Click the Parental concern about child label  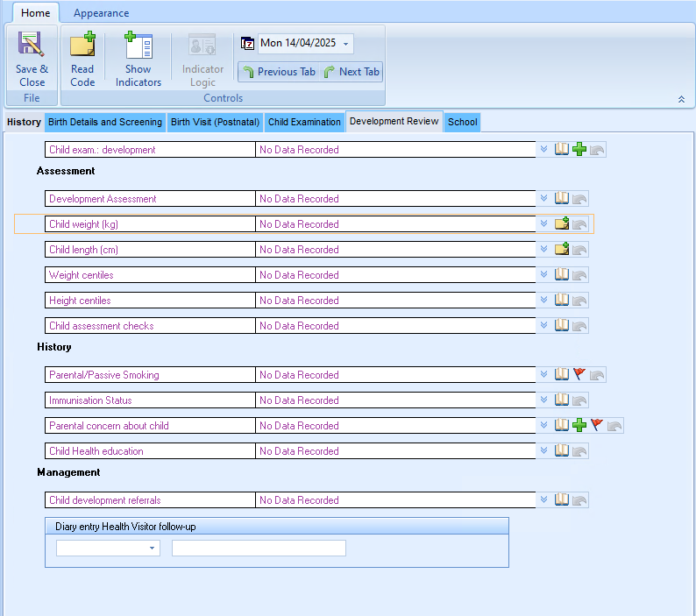(x=109, y=426)
